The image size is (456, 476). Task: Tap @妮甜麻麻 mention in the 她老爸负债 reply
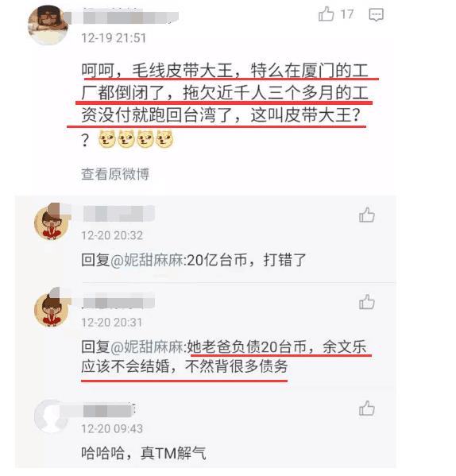147,347
